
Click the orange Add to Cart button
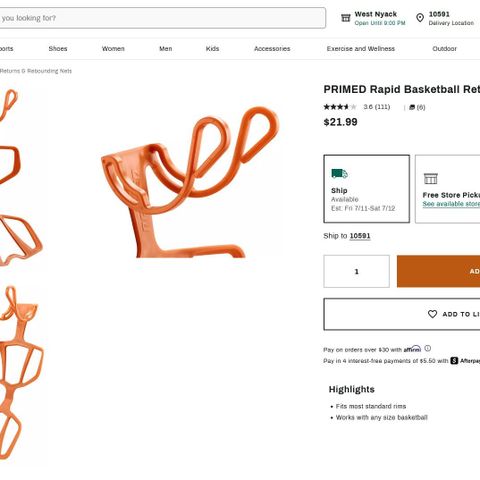click(438, 271)
